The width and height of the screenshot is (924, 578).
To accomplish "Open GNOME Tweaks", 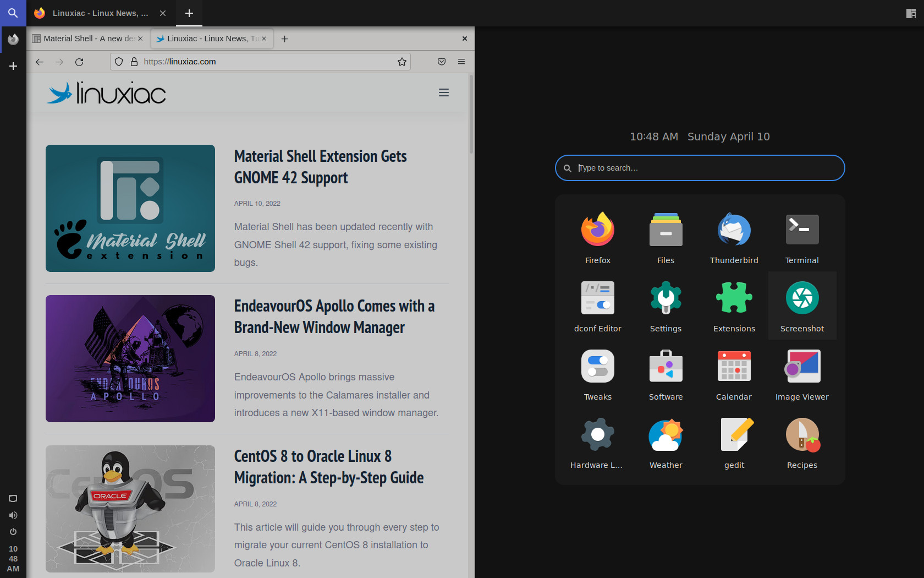I will tap(597, 374).
